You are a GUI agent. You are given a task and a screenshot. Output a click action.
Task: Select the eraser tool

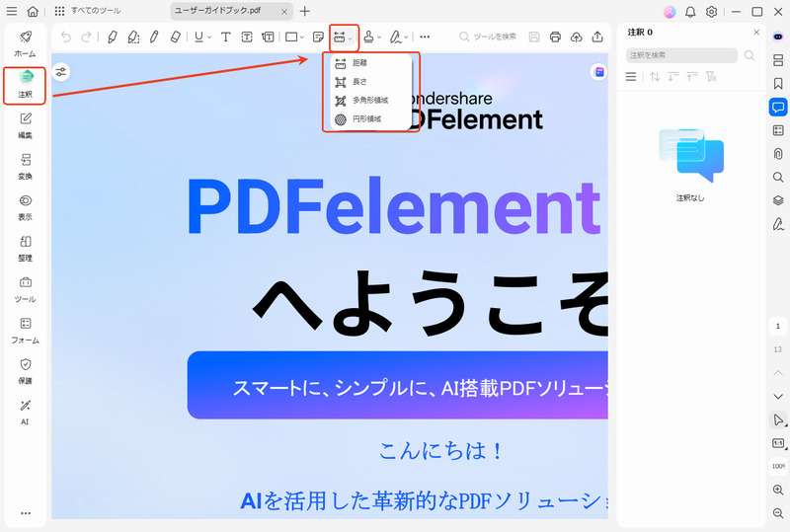(176, 37)
